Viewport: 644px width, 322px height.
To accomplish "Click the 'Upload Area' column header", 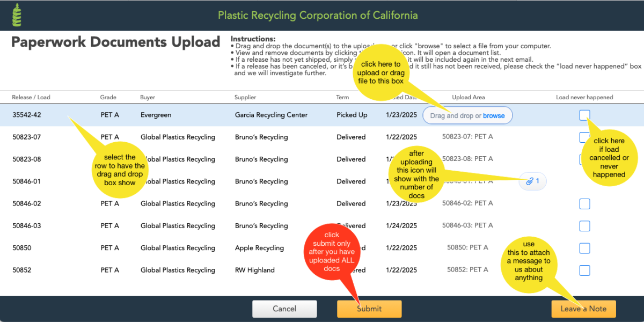I will click(467, 97).
